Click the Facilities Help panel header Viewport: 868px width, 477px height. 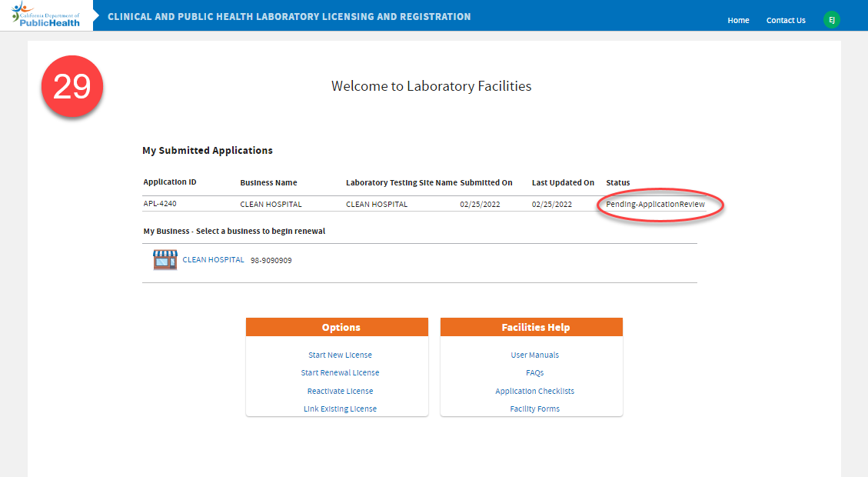point(531,327)
